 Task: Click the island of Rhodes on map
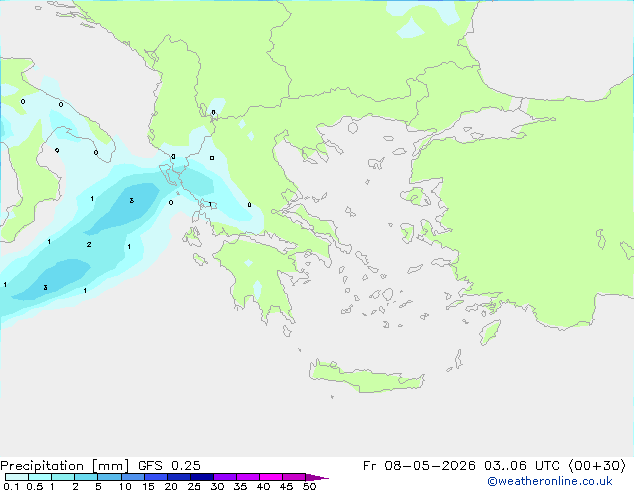click(490, 332)
